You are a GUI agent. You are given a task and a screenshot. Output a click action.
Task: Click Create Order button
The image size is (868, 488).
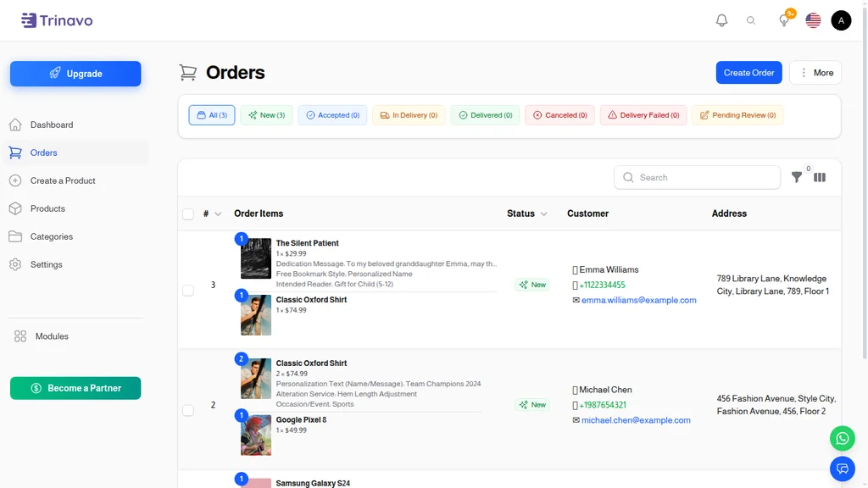748,73
